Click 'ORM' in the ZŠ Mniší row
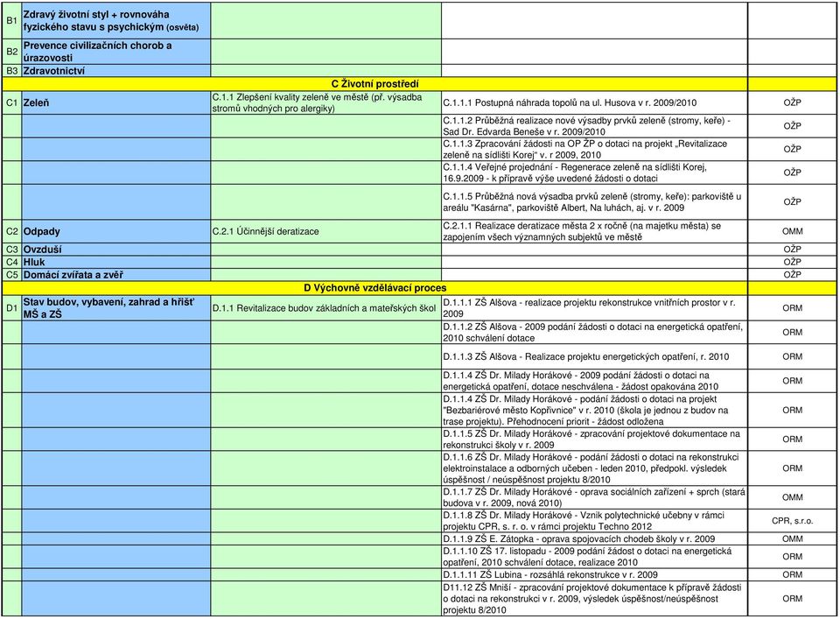Image resolution: width=840 pixels, height=619 pixels. point(793,599)
